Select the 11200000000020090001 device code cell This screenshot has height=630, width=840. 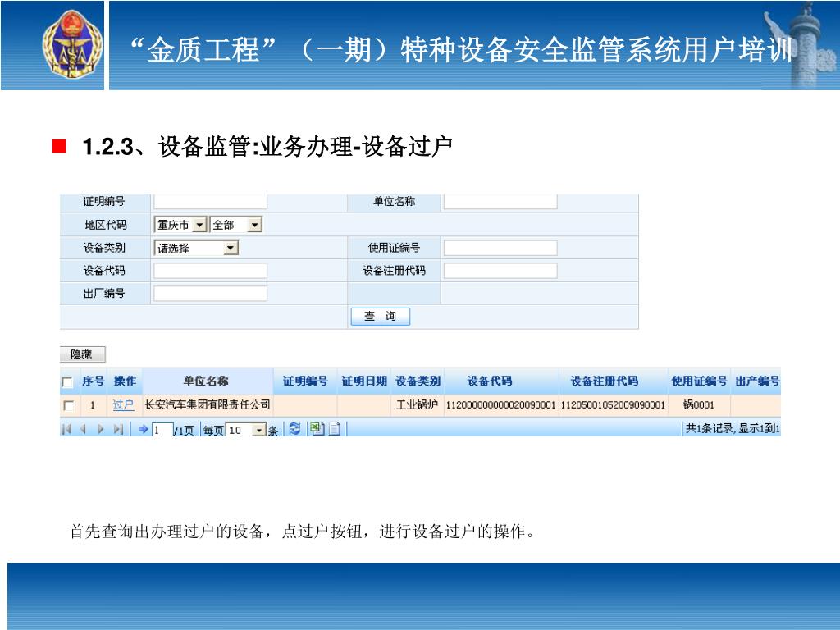(500, 405)
